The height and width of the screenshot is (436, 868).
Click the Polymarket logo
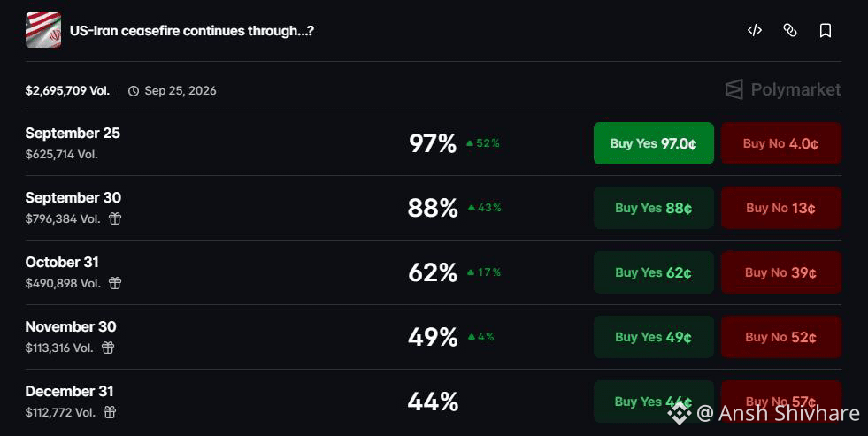pos(783,89)
